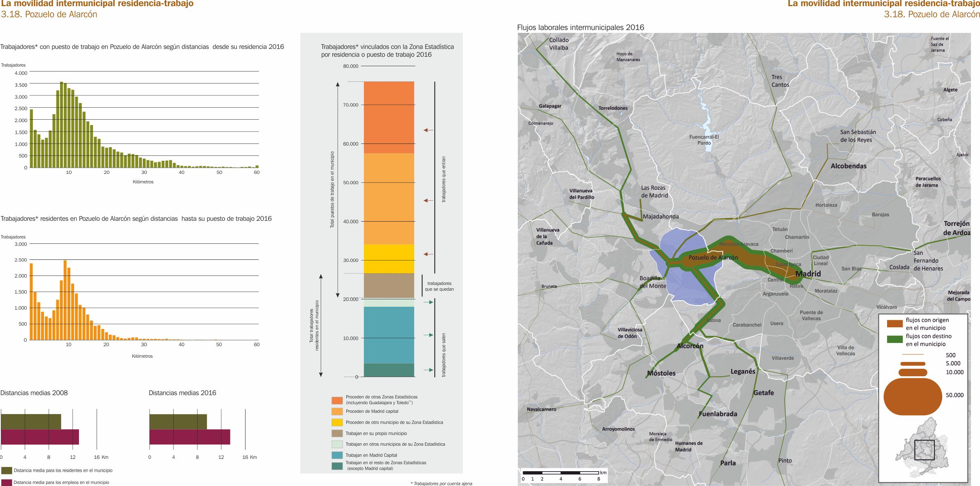This screenshot has height=486, width=980.
Task: Click the teal 'Trabajan en Madrid Capital' swatch
Action: [337, 455]
